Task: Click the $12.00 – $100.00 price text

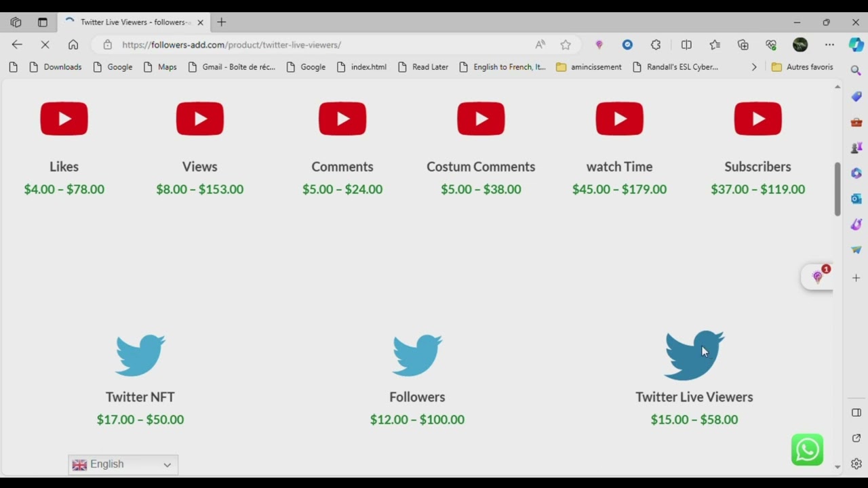Action: (417, 420)
